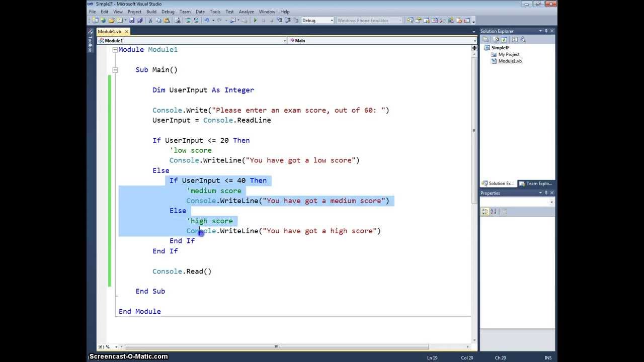Viewport: 644px width, 362px height.
Task: Open Solution Explorer window position dropdown
Action: (540, 31)
